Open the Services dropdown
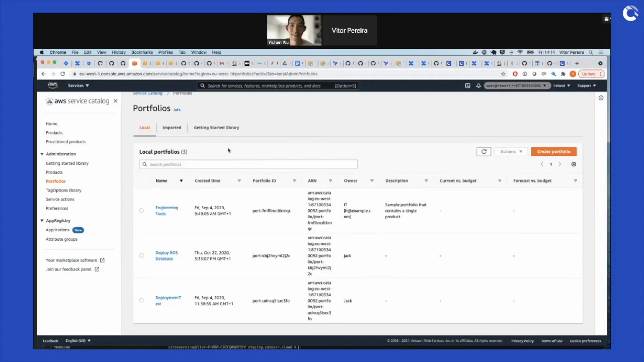The height and width of the screenshot is (362, 644). 78,85
